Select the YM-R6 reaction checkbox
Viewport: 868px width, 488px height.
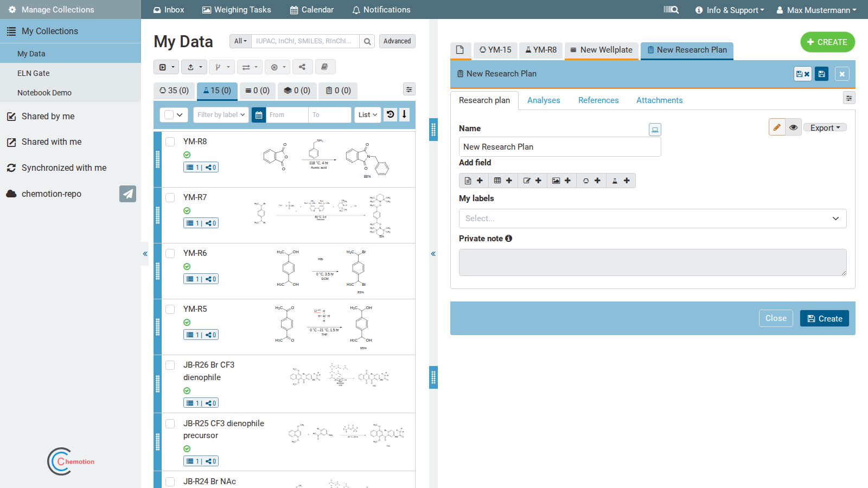[x=170, y=253]
